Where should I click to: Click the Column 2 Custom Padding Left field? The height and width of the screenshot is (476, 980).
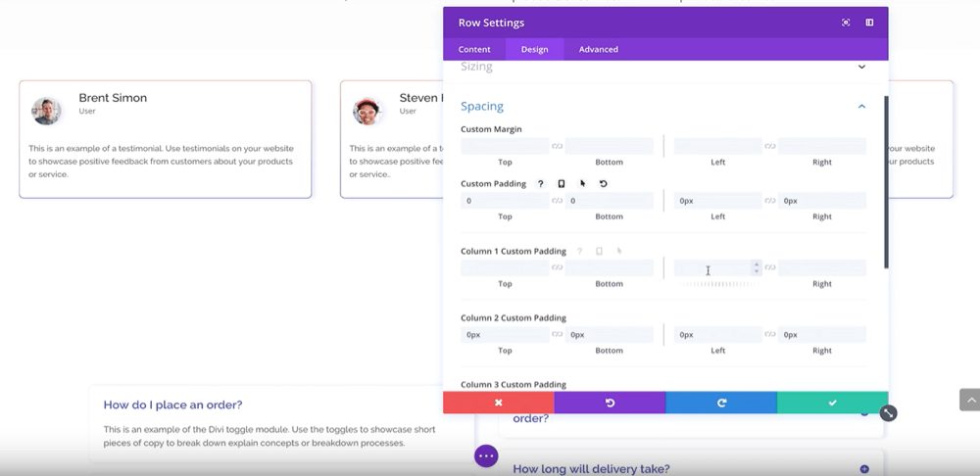point(718,334)
